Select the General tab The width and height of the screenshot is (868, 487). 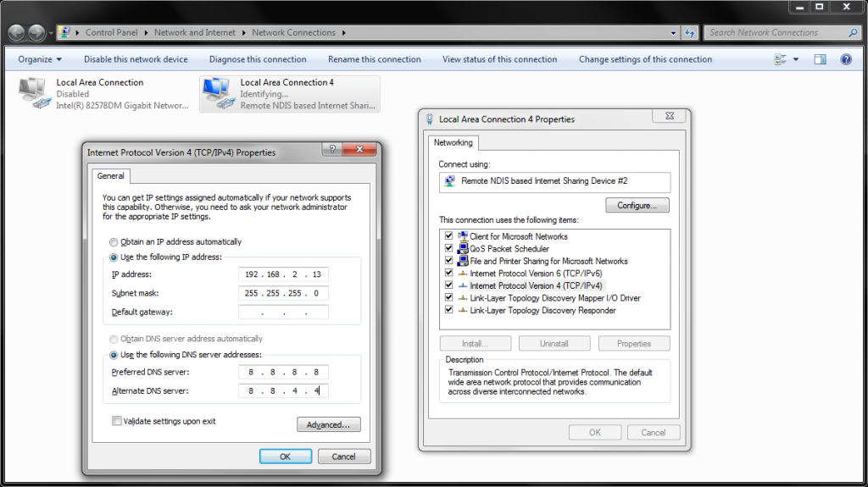pos(111,176)
